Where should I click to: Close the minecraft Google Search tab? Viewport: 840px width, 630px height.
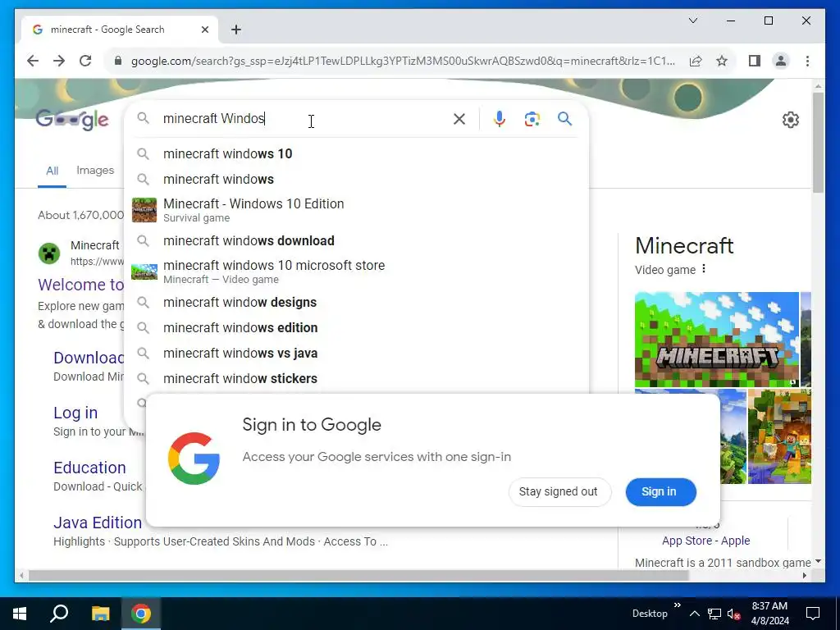tap(204, 30)
